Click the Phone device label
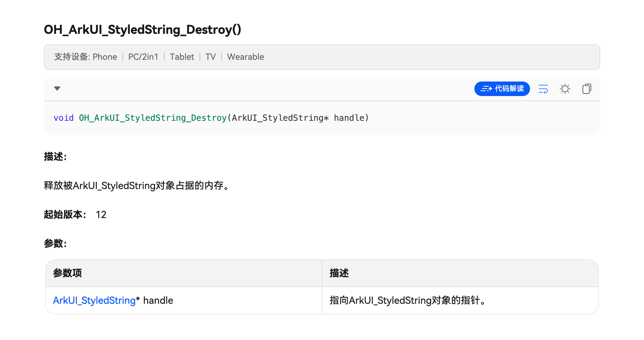The width and height of the screenshot is (644, 340). 105,57
